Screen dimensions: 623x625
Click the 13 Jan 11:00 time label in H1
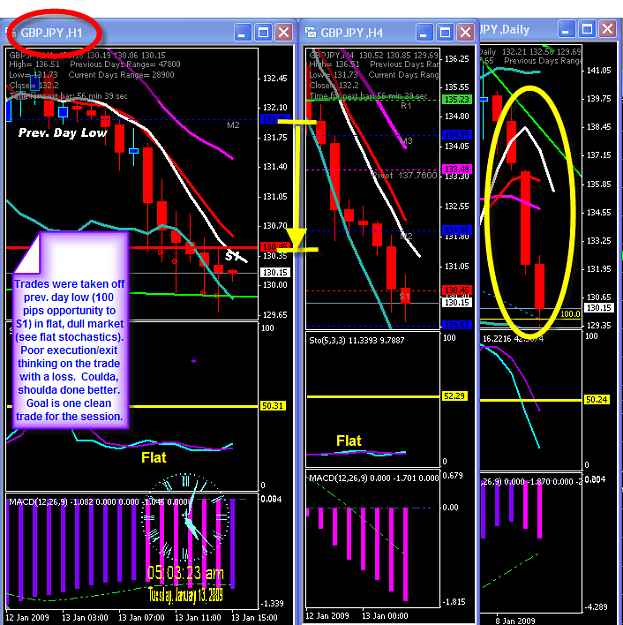[198, 617]
